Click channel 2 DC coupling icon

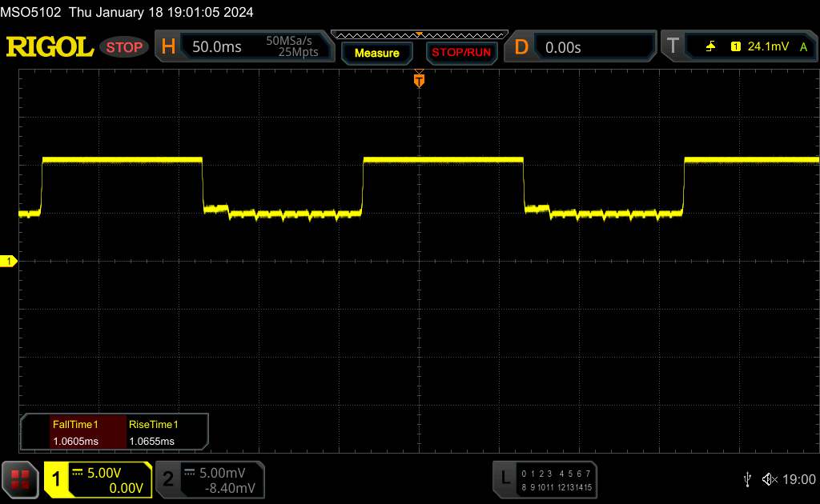[x=190, y=472]
